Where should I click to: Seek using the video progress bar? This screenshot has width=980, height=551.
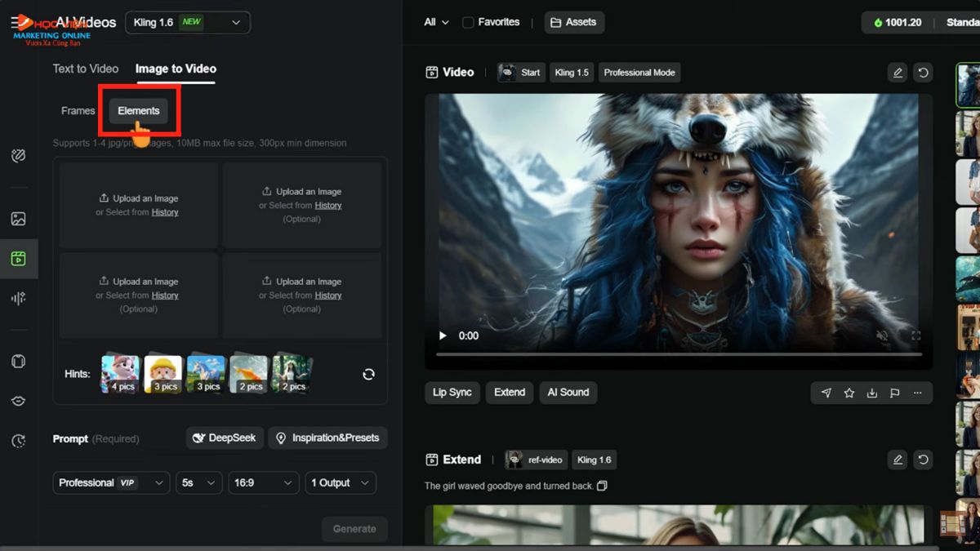point(679,354)
